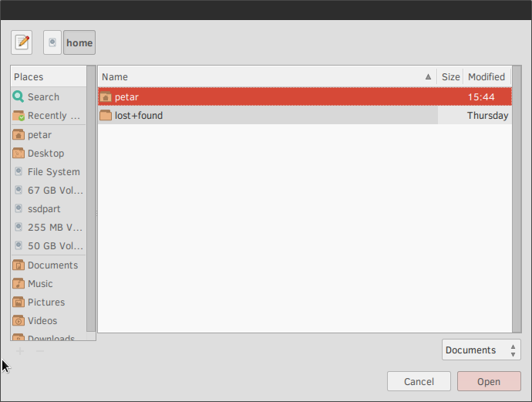Sort files by Name column header
The width and height of the screenshot is (532, 402).
(262, 77)
